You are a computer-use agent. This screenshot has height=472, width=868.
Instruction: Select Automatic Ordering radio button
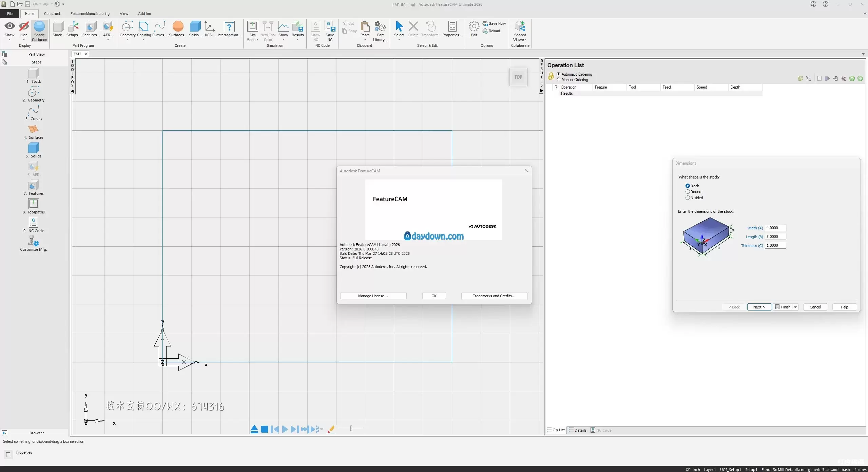558,74
